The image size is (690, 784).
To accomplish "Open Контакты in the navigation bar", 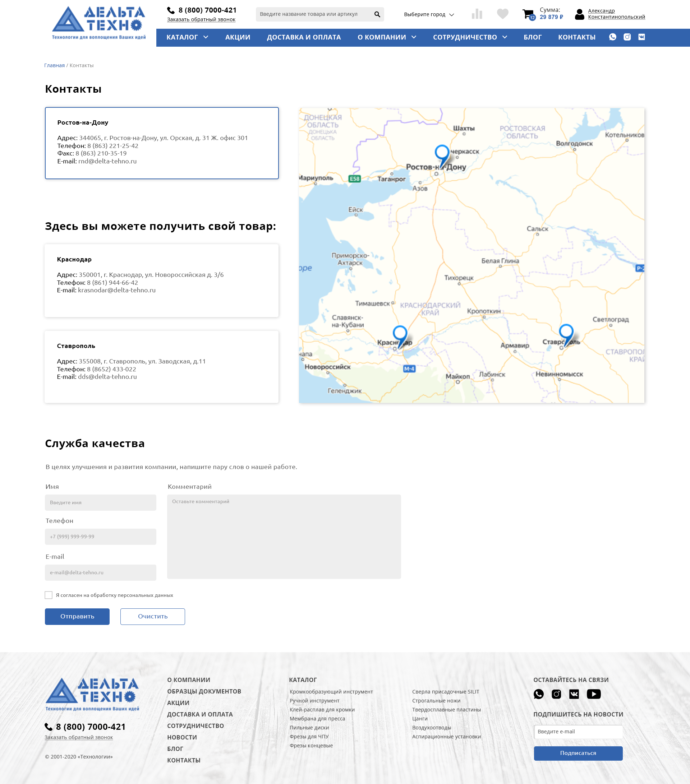I will tap(577, 37).
